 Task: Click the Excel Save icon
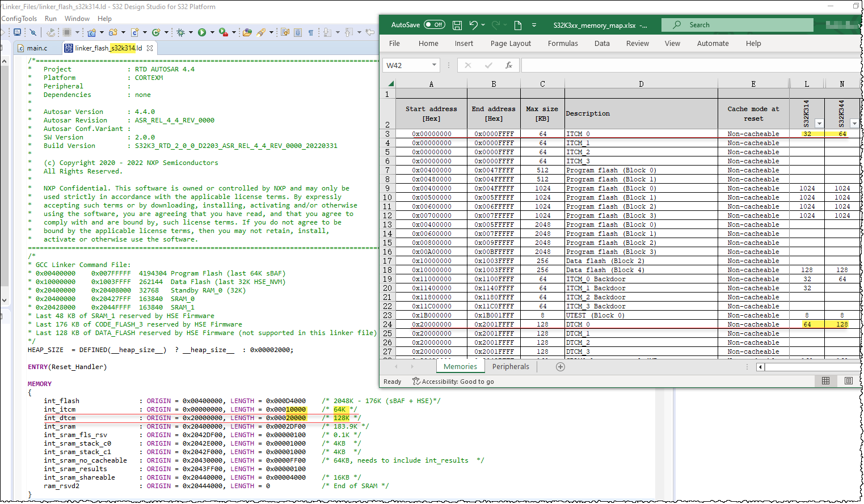coord(457,25)
